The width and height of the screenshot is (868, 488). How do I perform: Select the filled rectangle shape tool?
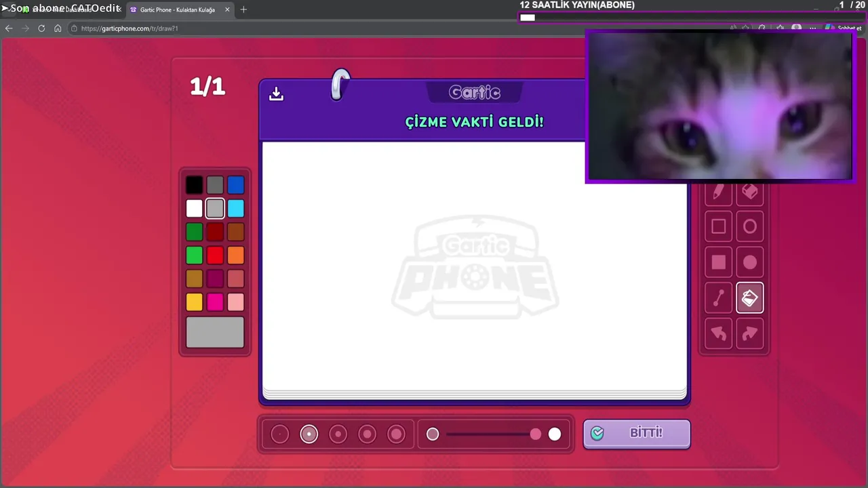718,262
